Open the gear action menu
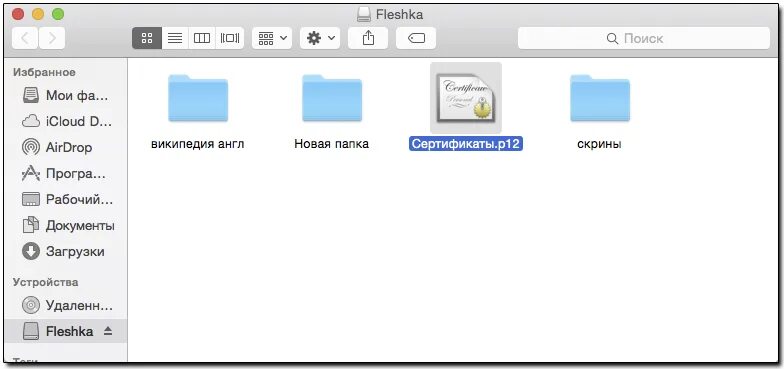 320,38
